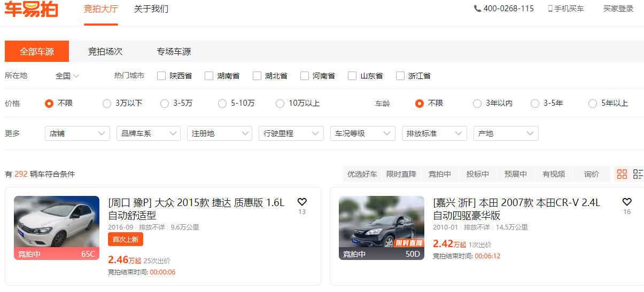644x292 pixels.
Task: Filter by 优选好车
Action: point(362,174)
